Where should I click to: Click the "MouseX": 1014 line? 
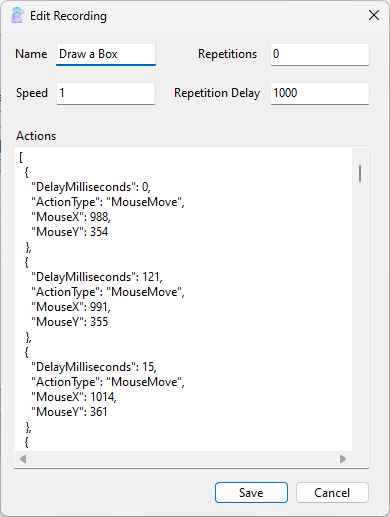pos(74,397)
